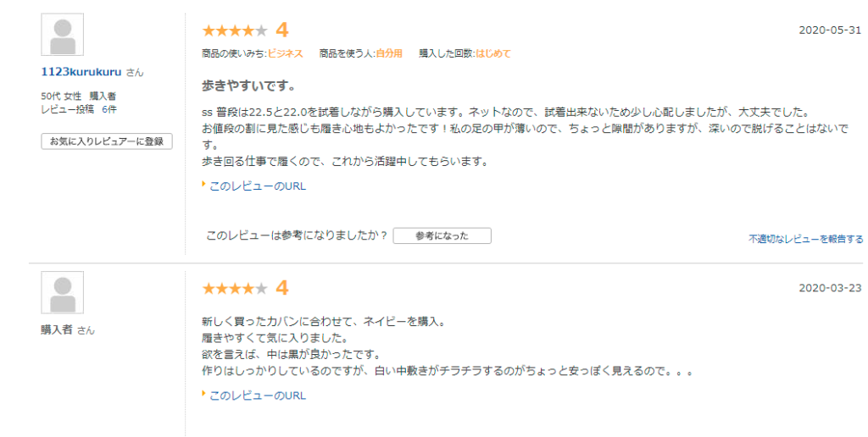The height and width of the screenshot is (437, 868).
Task: Click お気に入りレビュアーに登録 button
Action: (x=107, y=141)
